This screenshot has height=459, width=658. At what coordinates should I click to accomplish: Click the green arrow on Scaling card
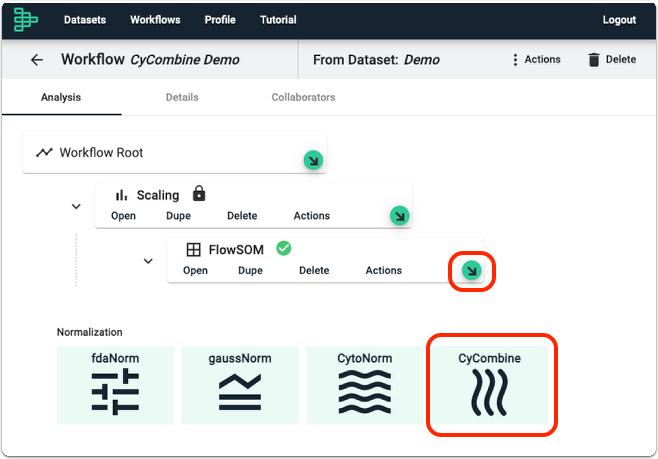400,216
